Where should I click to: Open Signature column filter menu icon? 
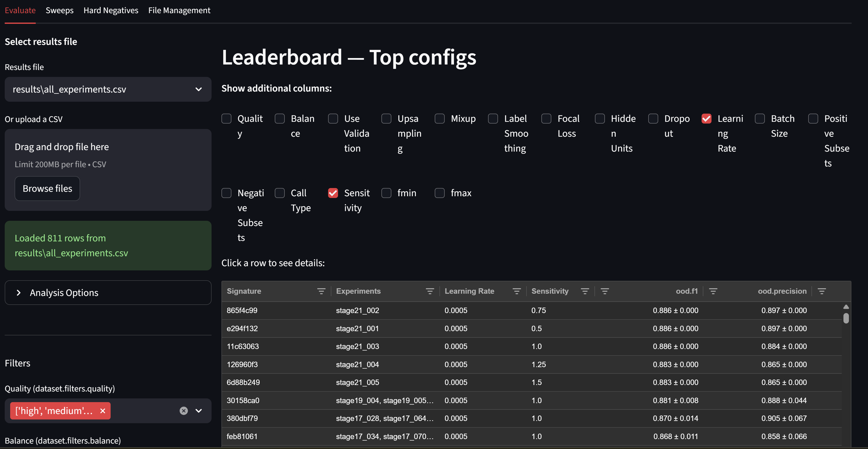[x=321, y=291]
